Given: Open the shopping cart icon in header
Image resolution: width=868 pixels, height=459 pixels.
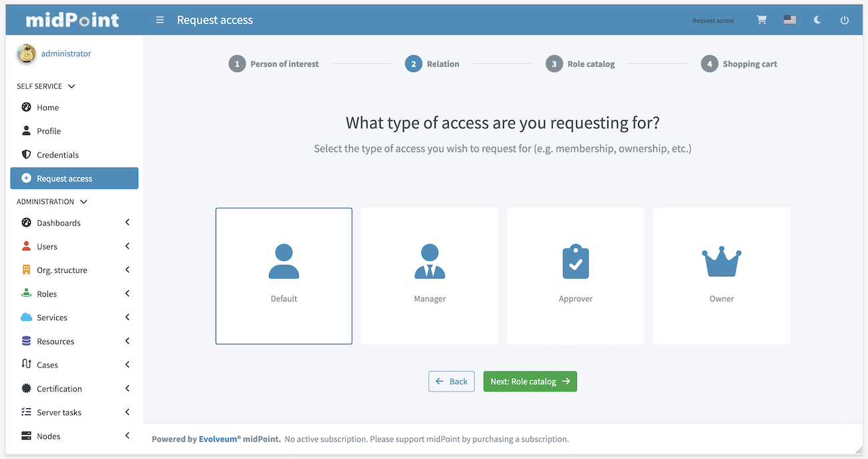Looking at the screenshot, I should [x=761, y=20].
